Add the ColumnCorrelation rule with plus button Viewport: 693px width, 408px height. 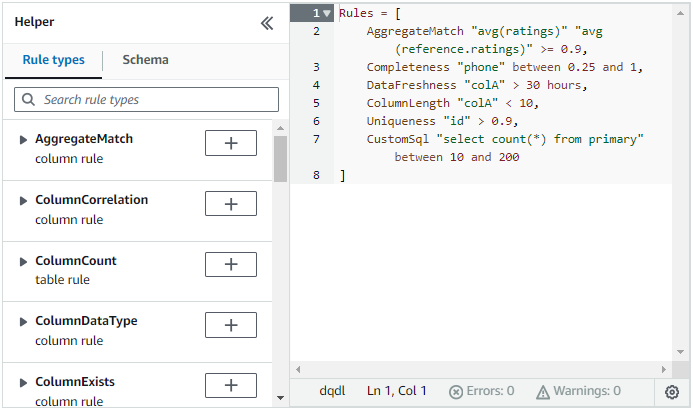[x=230, y=204]
